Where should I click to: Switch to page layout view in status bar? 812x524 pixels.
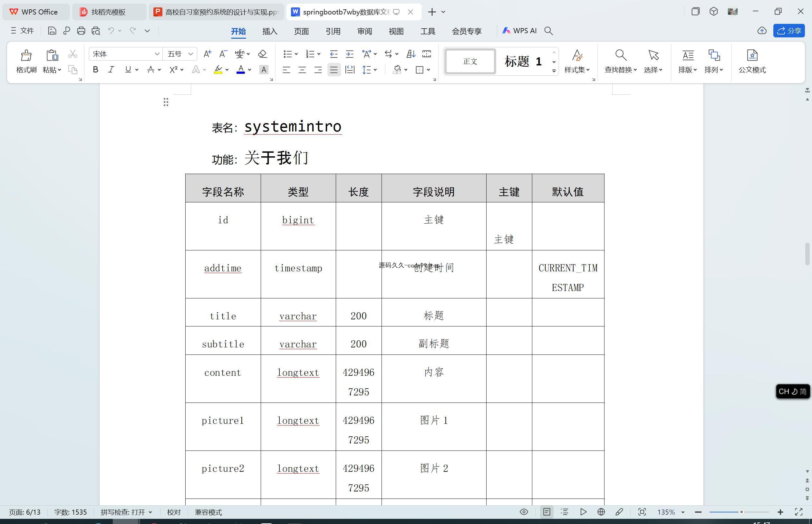[x=547, y=512]
